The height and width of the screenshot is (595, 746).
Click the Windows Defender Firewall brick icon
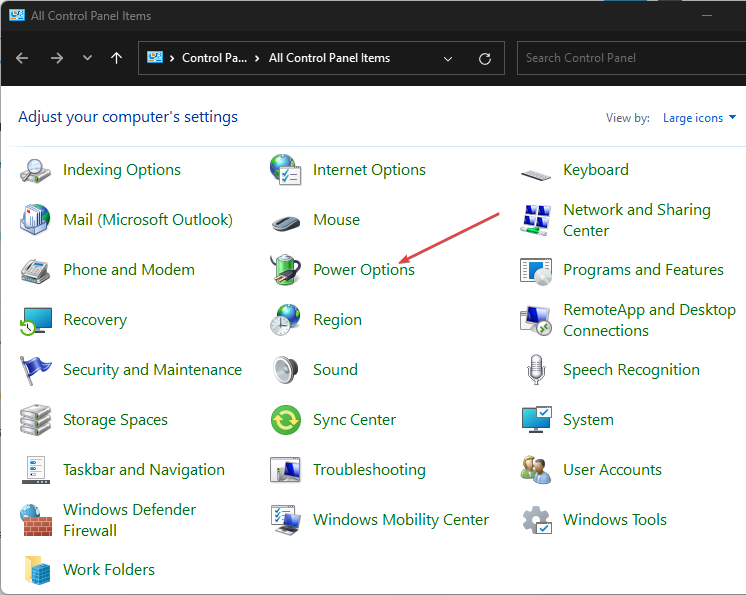[x=36, y=520]
